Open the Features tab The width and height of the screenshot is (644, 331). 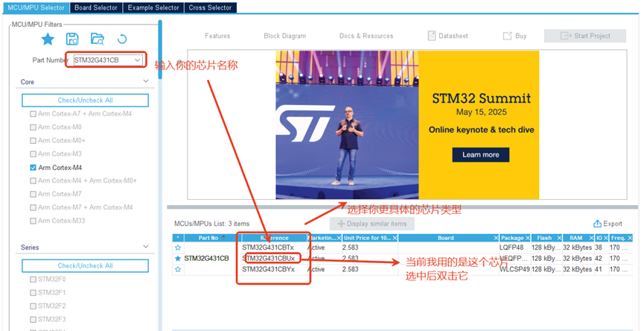click(217, 36)
